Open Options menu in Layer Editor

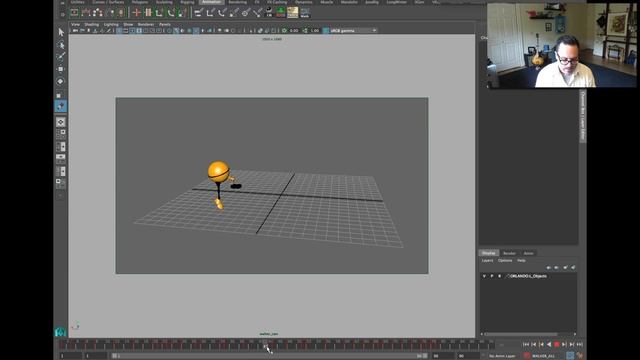(x=505, y=260)
